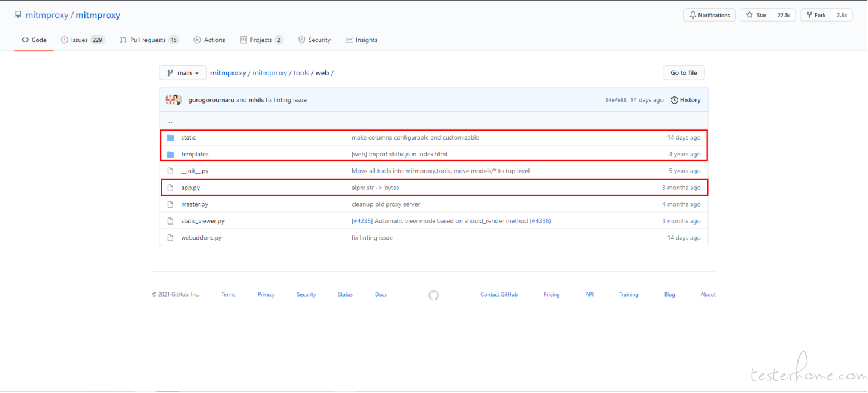Open the 54efe88 commit hash link
Screen dimensions: 868x393
coord(616,101)
